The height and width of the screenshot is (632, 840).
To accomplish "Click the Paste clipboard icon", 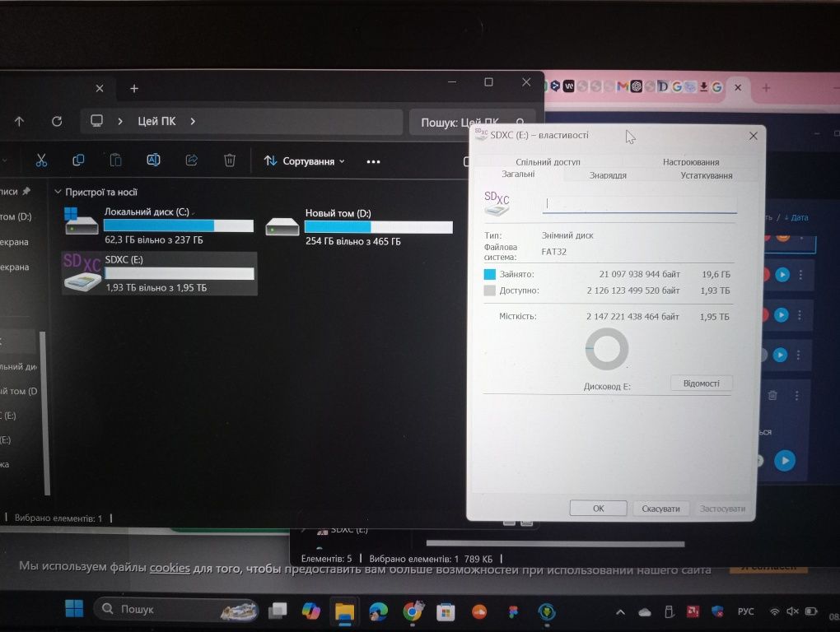I will pos(116,160).
